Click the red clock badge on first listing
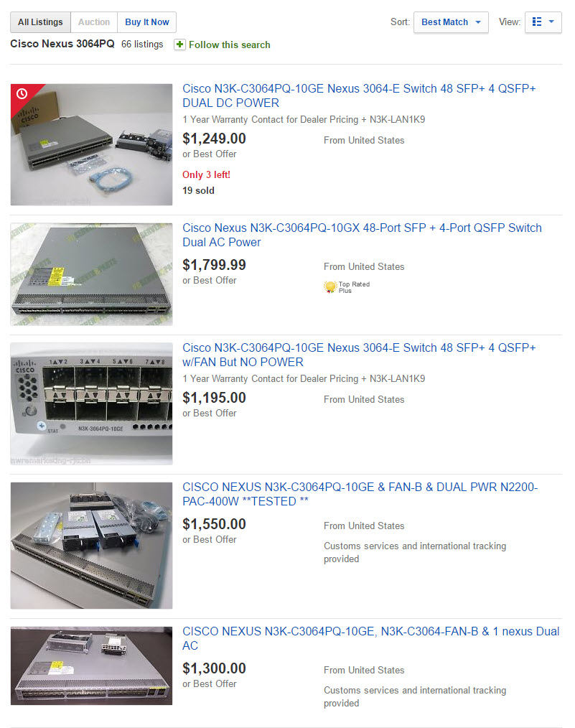575x728 pixels. (x=22, y=94)
